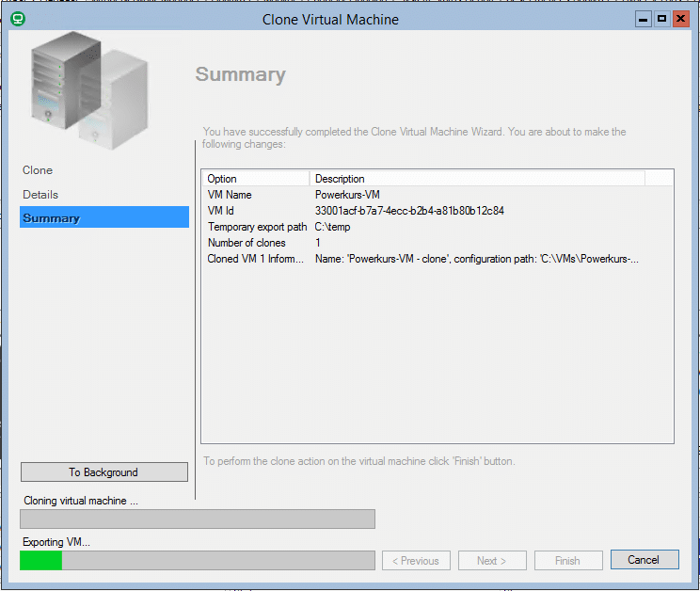Click the Cloning virtual machine ... status text
Viewport: 700px width, 591px height.
pyautogui.click(x=81, y=501)
